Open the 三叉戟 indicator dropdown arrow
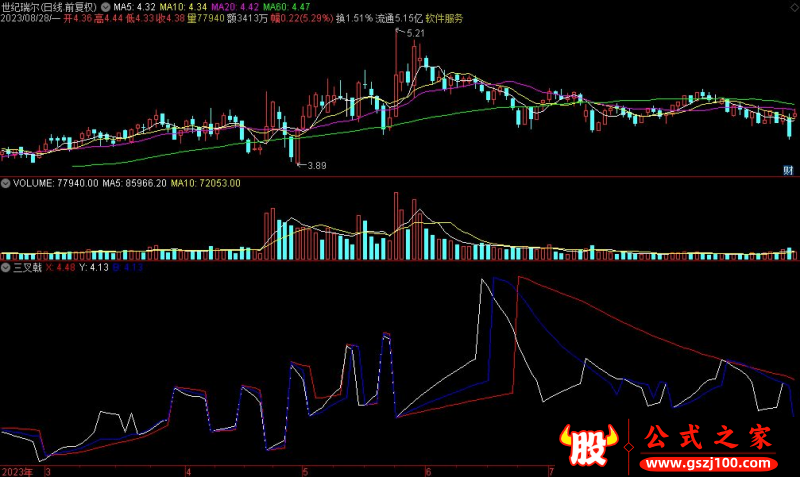This screenshot has width=800, height=477. (6, 267)
